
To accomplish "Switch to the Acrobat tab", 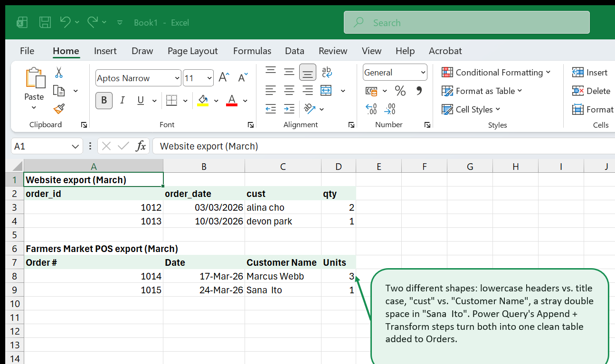I will 445,51.
